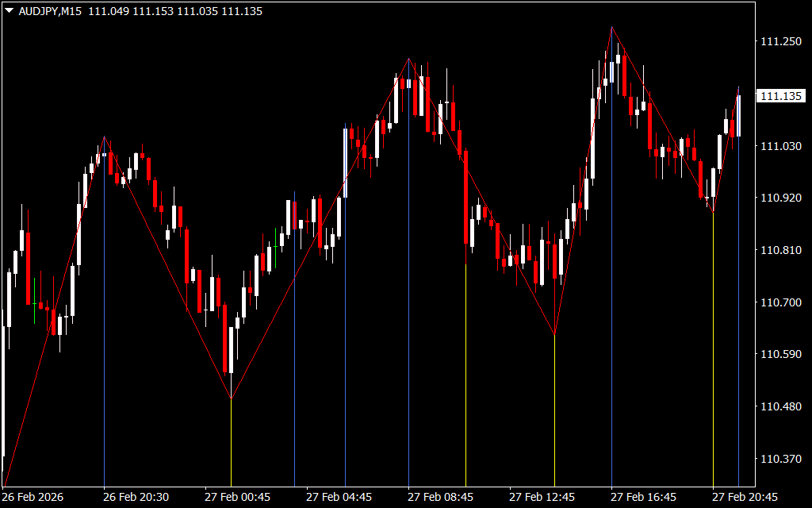Viewport: 812px width, 508px height.
Task: Click the 110.370 price scale label
Action: pos(780,459)
